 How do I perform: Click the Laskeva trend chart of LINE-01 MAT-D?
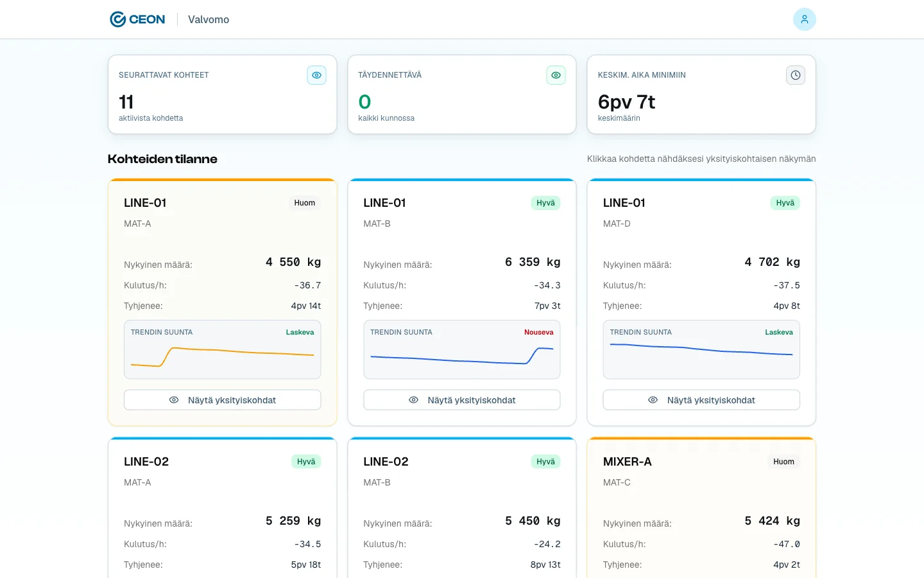[701, 355]
